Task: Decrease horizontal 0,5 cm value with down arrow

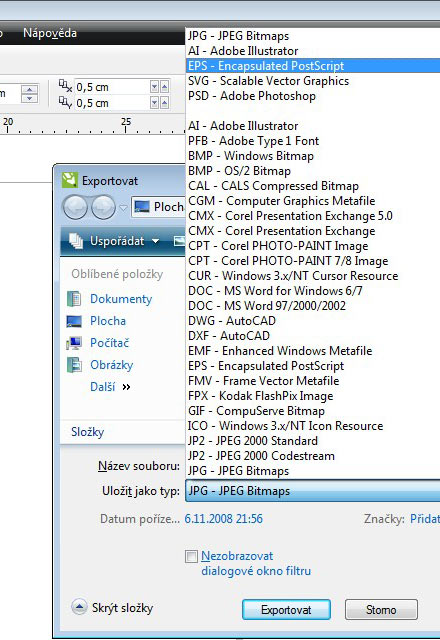Action: click(x=154, y=87)
